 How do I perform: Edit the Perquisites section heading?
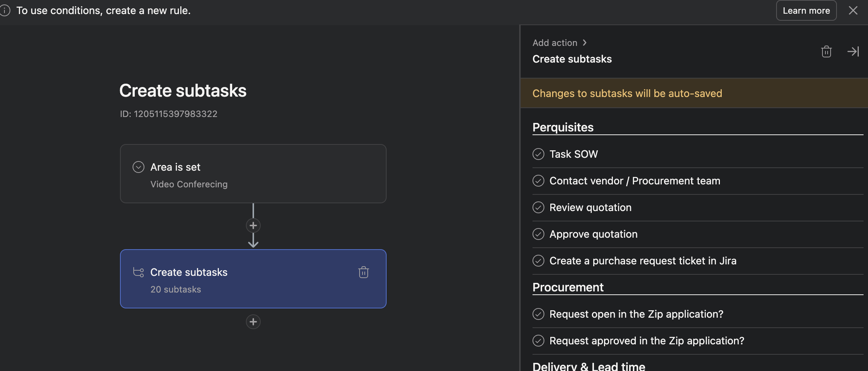click(563, 127)
